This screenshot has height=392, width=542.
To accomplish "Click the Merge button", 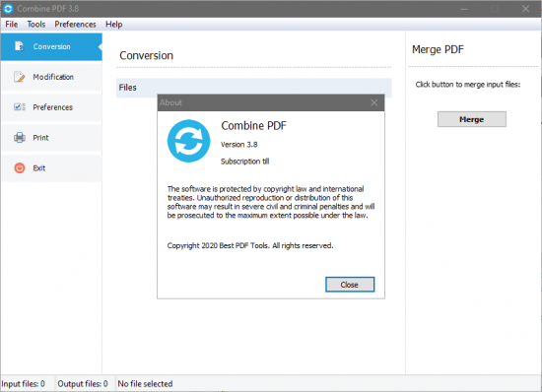I will tap(472, 119).
